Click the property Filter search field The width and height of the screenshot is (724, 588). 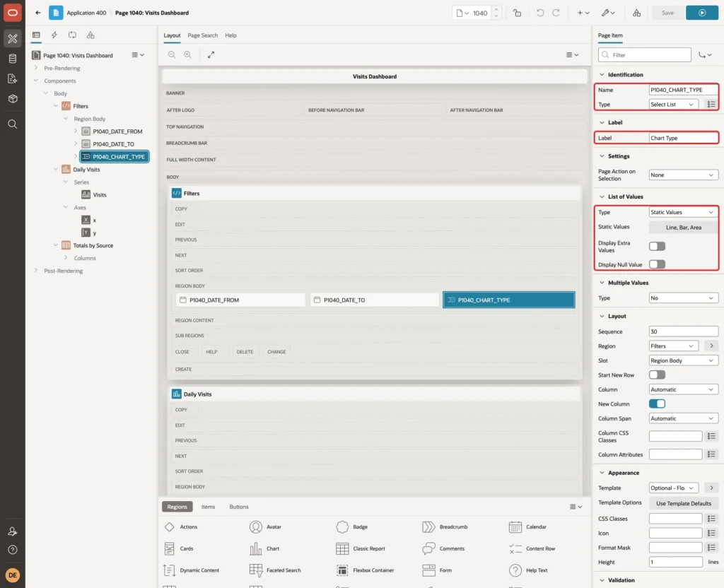tap(645, 55)
